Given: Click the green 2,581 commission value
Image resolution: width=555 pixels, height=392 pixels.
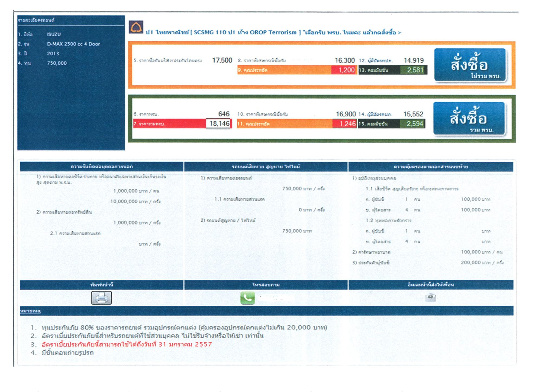Looking at the screenshot, I should 414,70.
